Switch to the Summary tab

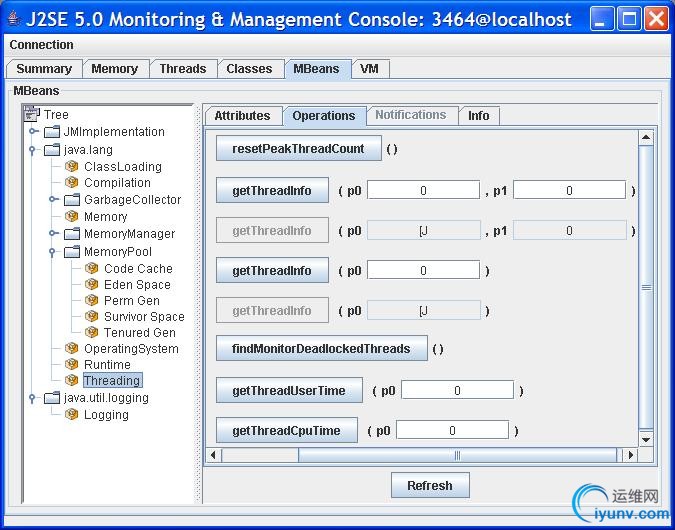point(44,69)
